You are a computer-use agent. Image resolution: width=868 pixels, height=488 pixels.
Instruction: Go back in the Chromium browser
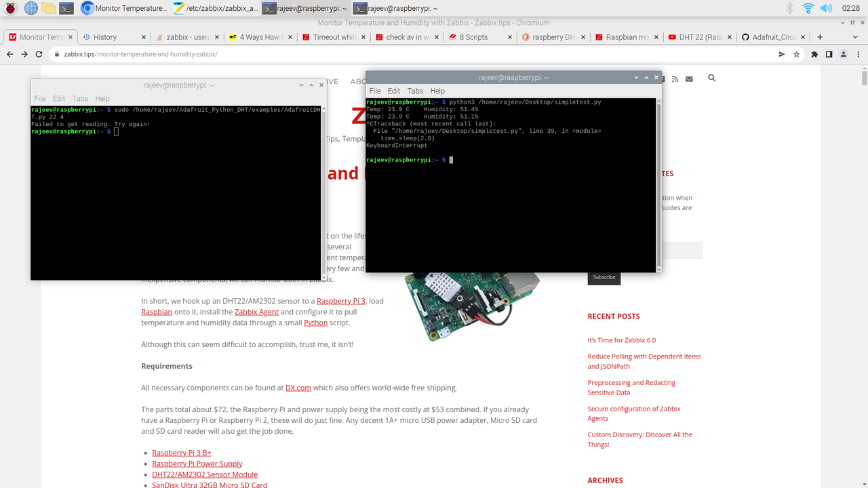click(10, 54)
